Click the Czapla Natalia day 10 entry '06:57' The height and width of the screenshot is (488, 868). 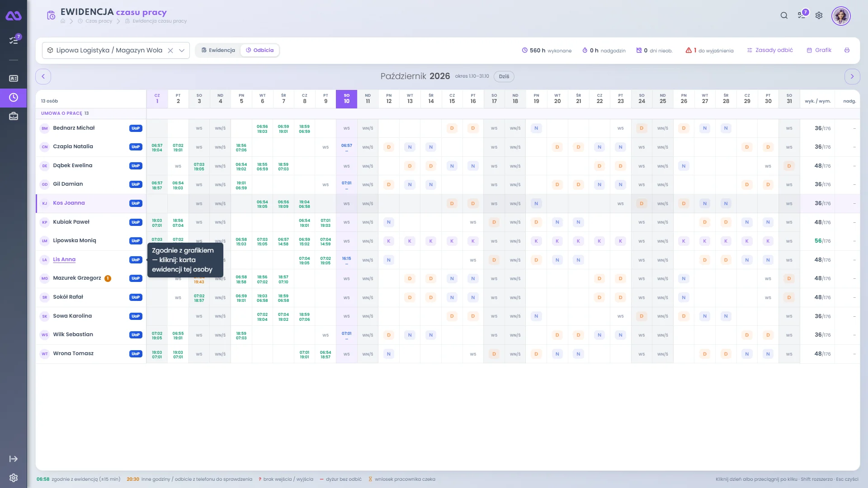(346, 147)
